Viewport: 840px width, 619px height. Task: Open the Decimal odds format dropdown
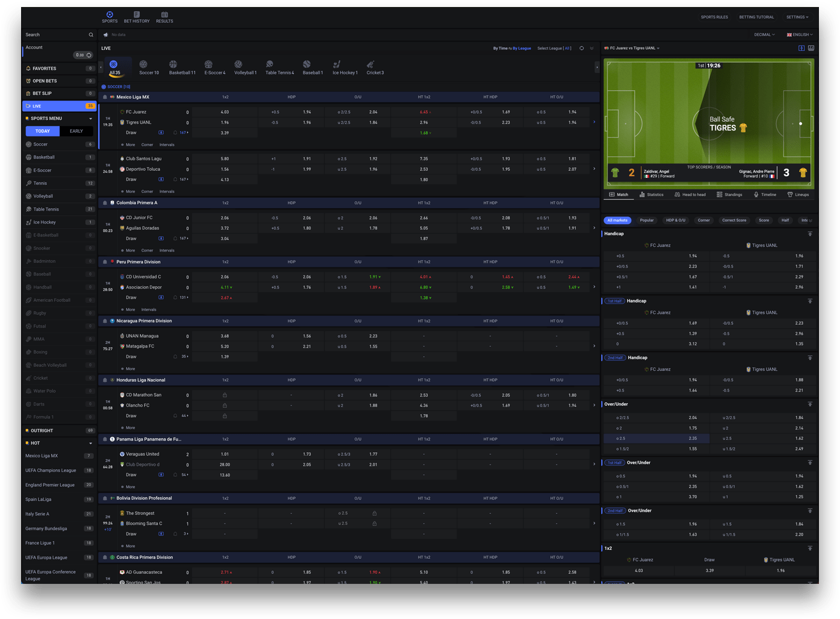pyautogui.click(x=764, y=35)
